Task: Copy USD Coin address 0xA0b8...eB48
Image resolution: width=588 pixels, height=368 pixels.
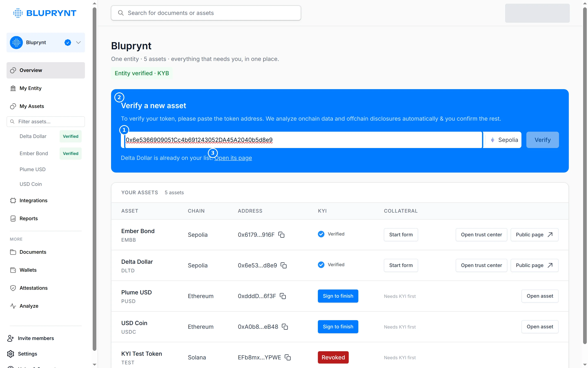Action: 285,327
